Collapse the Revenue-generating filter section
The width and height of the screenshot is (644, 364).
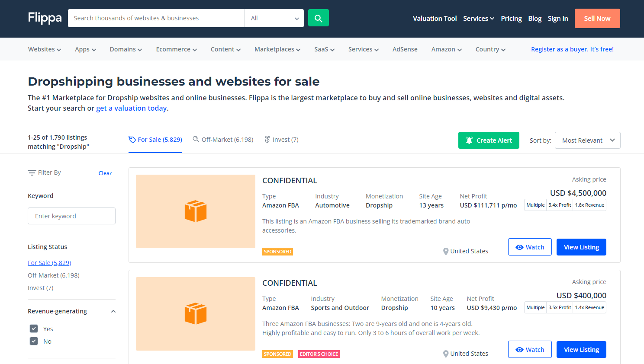(x=113, y=311)
